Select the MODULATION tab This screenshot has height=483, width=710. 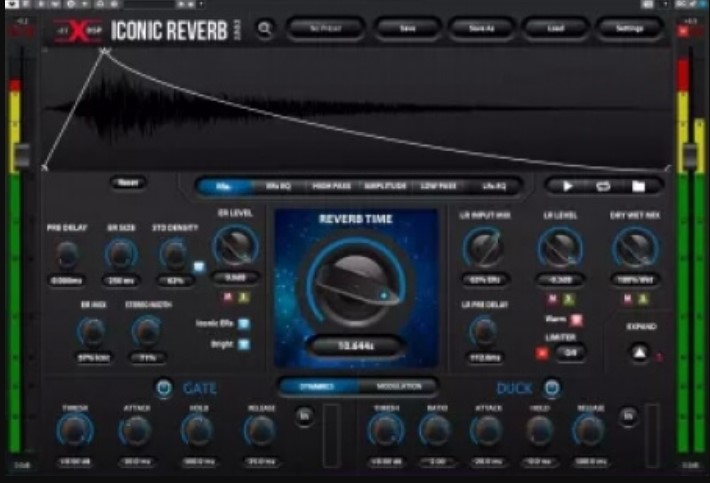tap(398, 387)
